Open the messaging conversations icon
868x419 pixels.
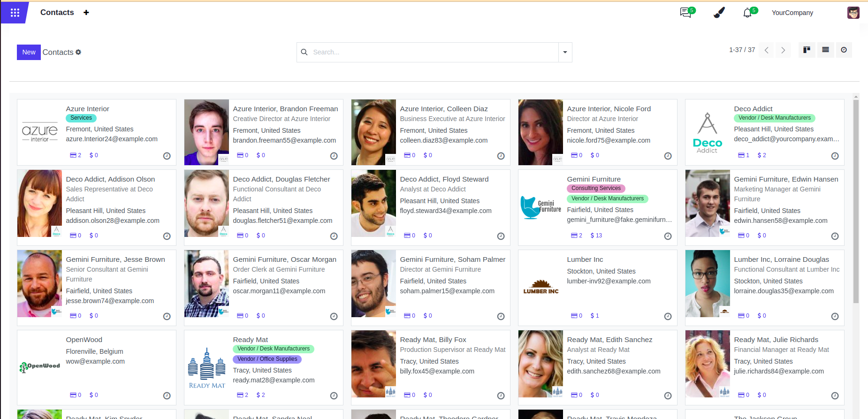[x=686, y=13]
